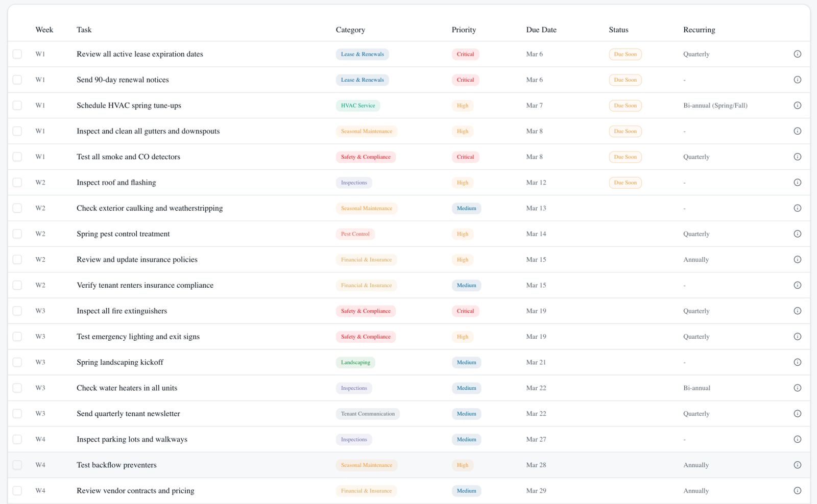Viewport: 817px width, 504px height.
Task: Click task name Send quarterly tenant newsletter
Action: pos(128,414)
